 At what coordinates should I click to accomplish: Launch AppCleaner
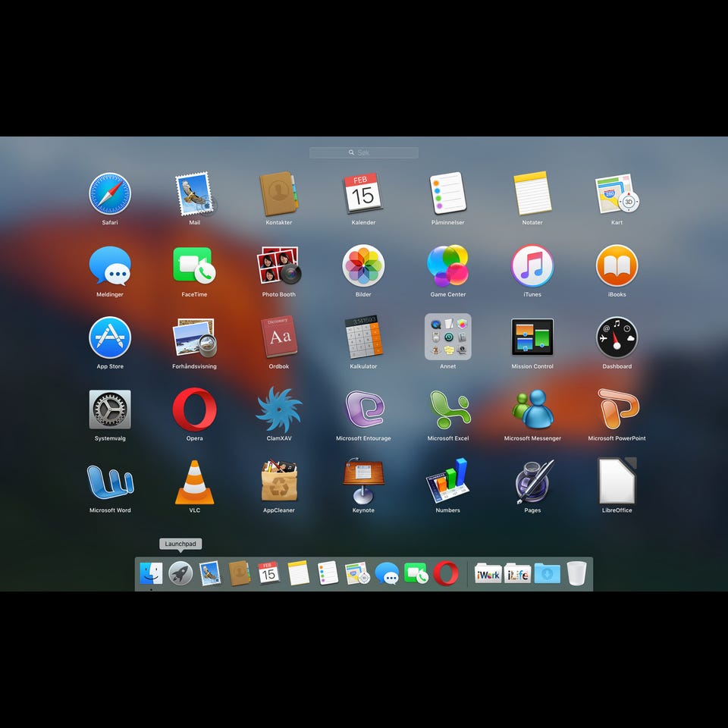coord(278,481)
